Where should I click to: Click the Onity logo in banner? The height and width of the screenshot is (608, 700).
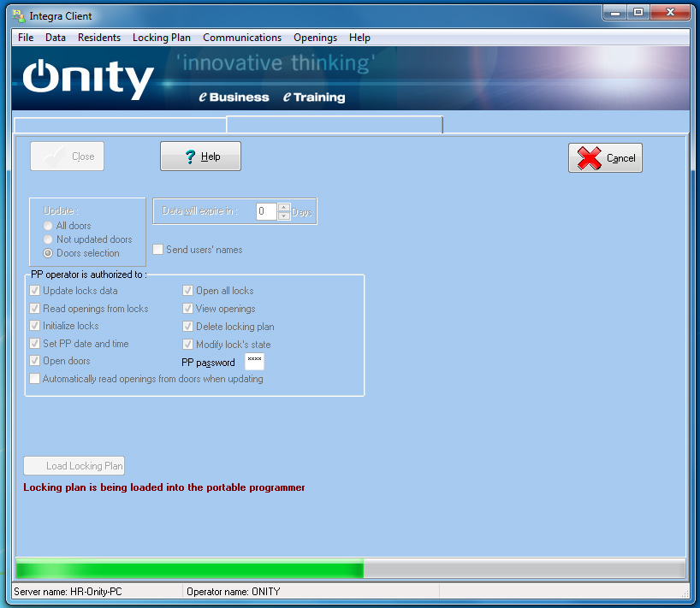point(87,80)
